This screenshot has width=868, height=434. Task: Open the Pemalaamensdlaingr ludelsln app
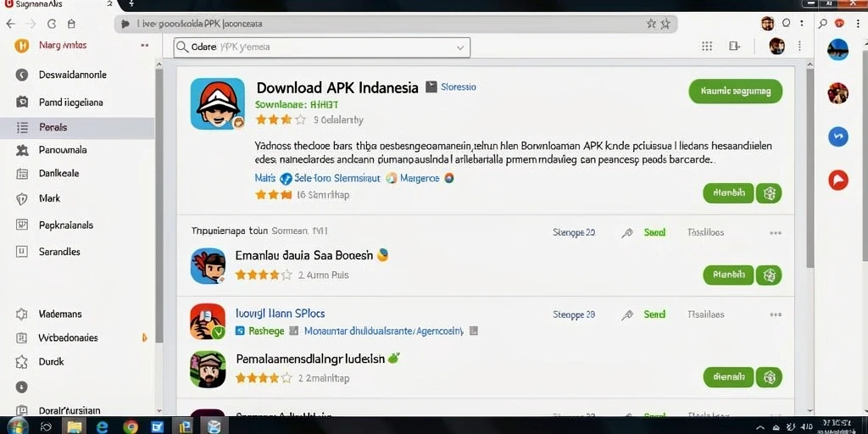[310, 359]
